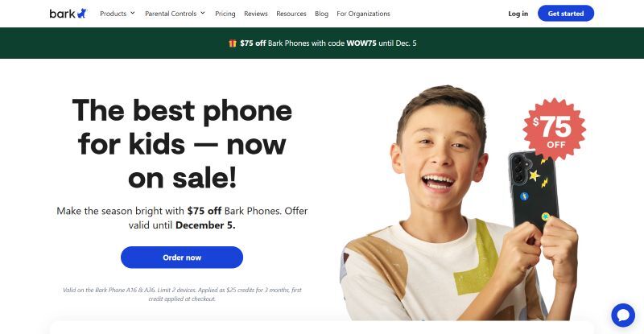Open the chat bubble widget

click(622, 315)
